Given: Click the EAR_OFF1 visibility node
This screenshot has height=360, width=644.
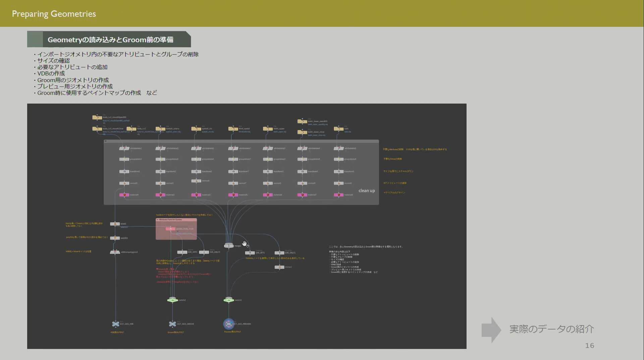Looking at the screenshot, I should tap(250, 253).
